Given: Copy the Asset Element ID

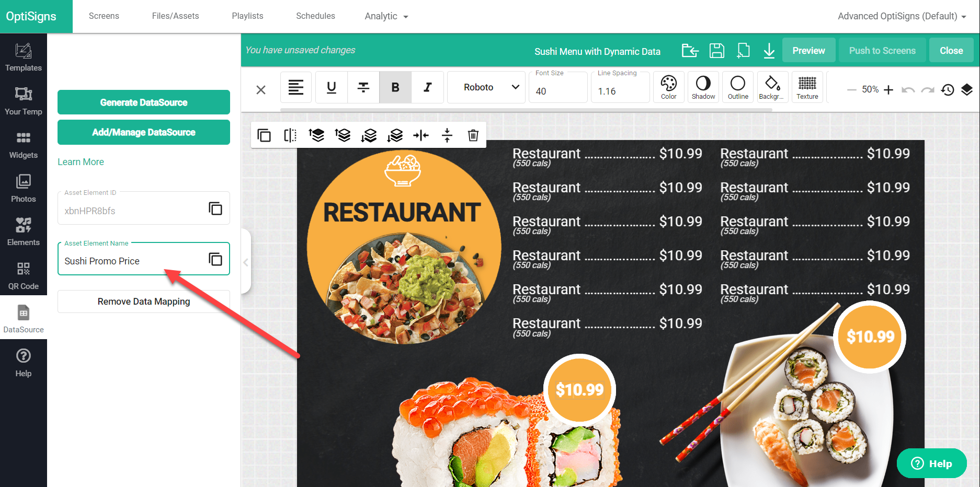Looking at the screenshot, I should pos(215,208).
